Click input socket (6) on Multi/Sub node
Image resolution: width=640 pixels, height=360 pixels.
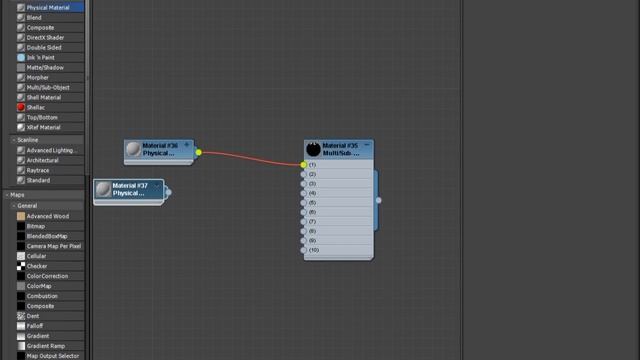tap(303, 212)
